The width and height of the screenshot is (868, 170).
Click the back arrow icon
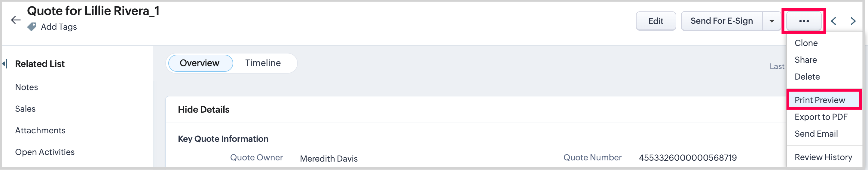click(16, 20)
